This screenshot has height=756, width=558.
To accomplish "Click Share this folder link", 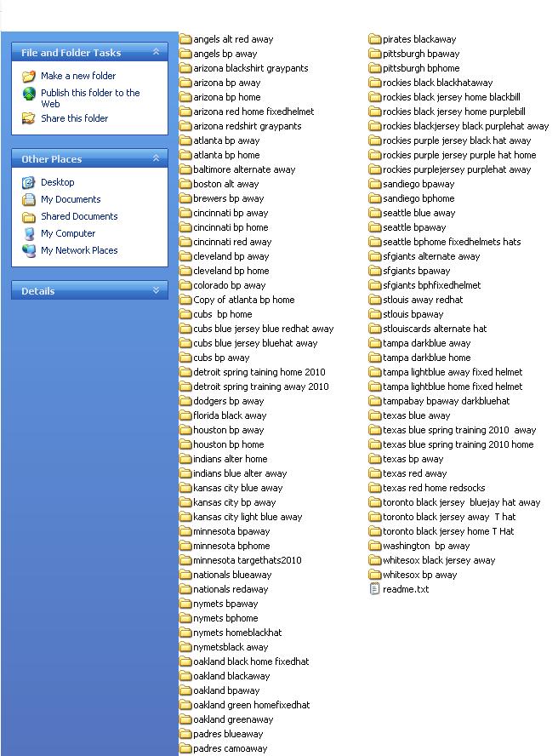I will coord(74,118).
